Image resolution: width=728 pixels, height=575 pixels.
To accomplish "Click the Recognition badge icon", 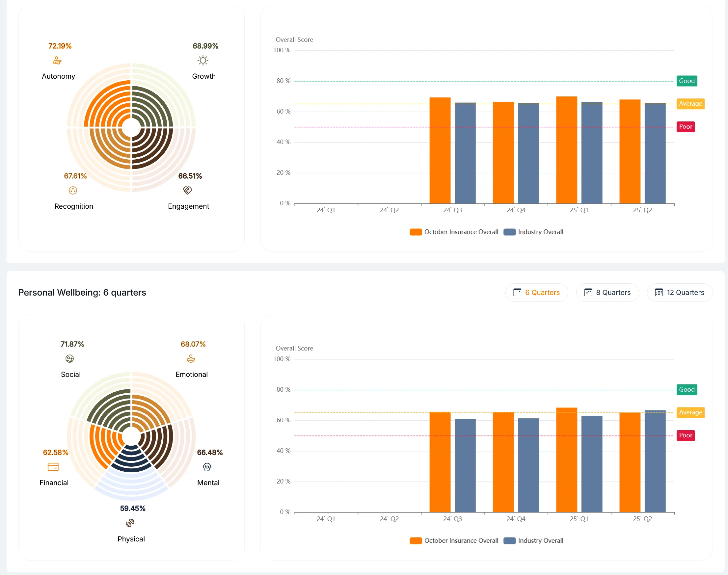I will tap(73, 191).
